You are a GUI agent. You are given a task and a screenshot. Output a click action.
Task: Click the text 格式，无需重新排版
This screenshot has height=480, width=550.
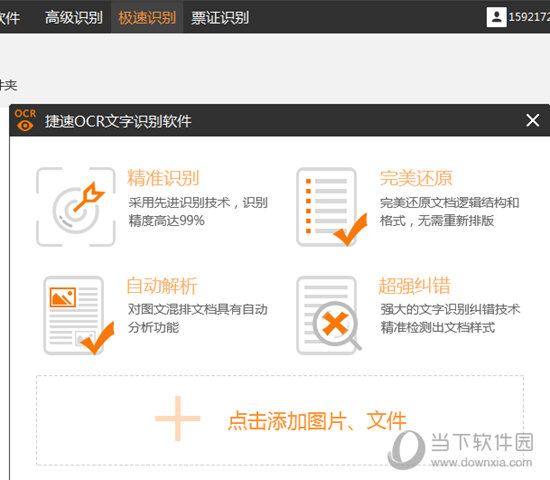pyautogui.click(x=437, y=221)
